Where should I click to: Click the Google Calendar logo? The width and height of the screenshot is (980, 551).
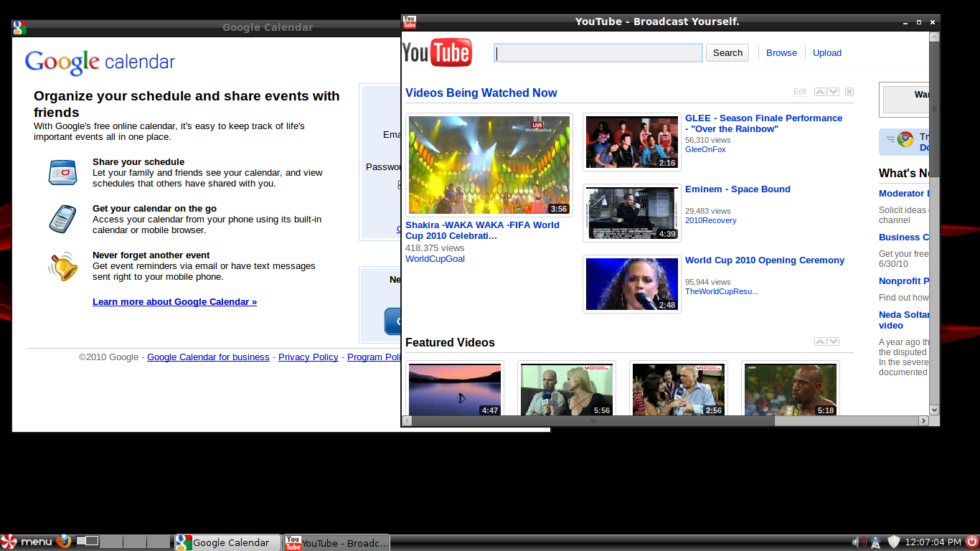[100, 62]
